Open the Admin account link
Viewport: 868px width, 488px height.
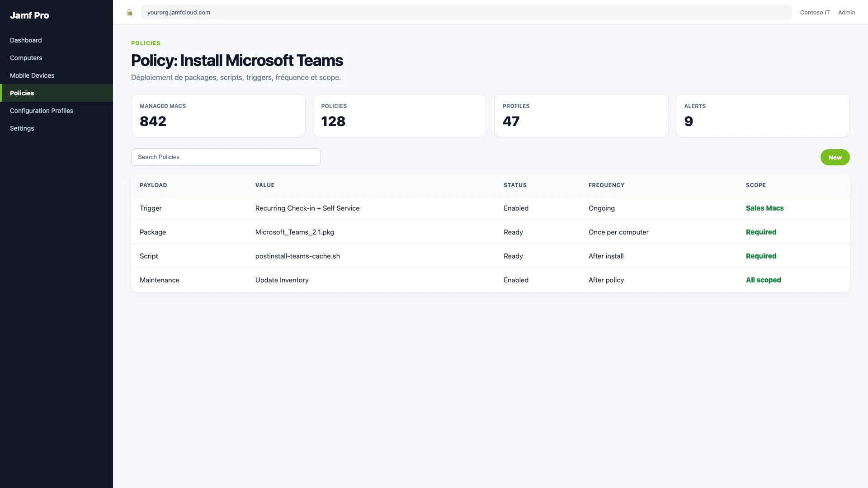point(846,12)
